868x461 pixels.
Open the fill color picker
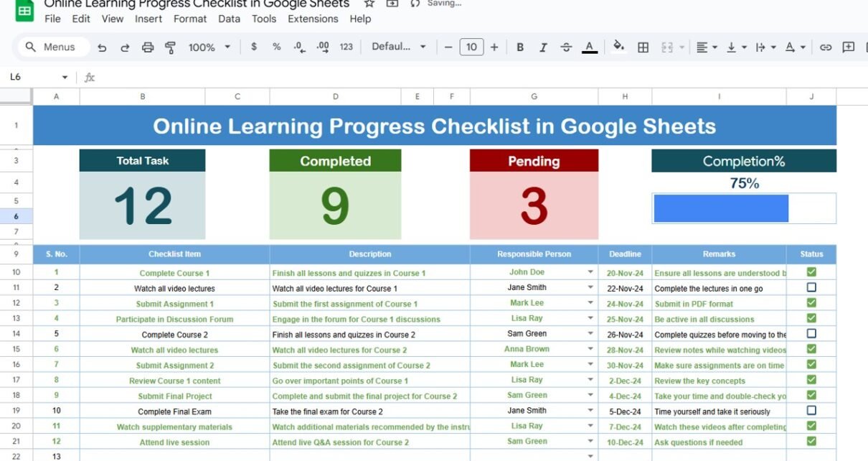pyautogui.click(x=619, y=47)
